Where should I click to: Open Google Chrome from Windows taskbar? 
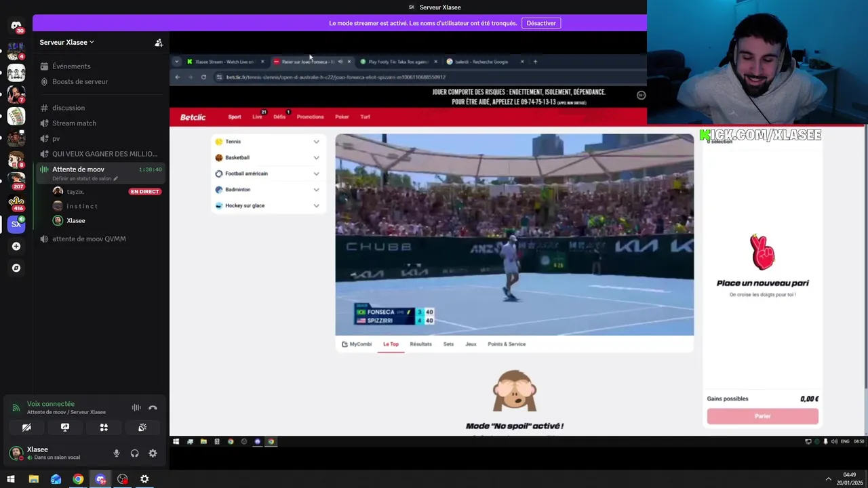point(78,479)
